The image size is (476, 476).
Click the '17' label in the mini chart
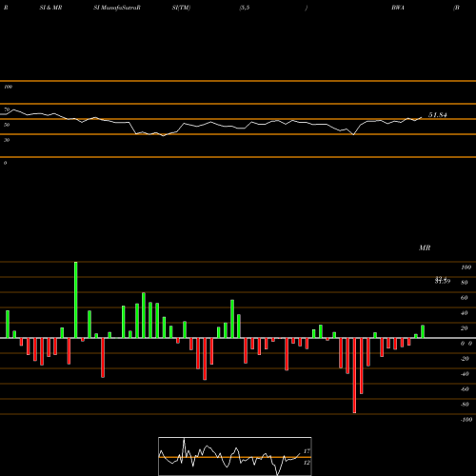coord(307,451)
